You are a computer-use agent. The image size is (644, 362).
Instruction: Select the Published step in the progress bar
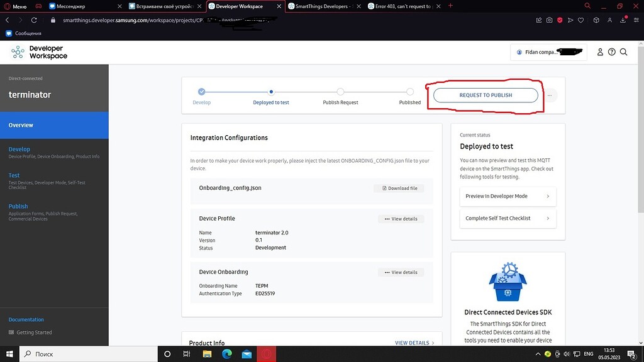point(409,90)
